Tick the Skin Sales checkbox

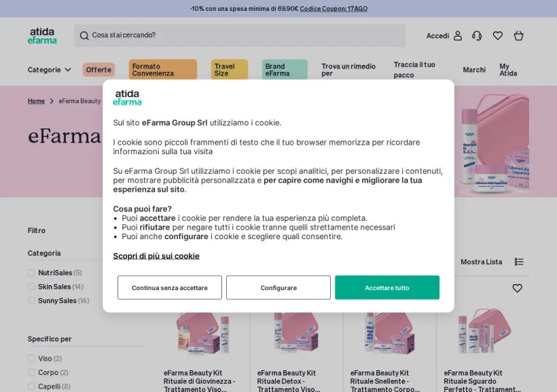tap(31, 287)
